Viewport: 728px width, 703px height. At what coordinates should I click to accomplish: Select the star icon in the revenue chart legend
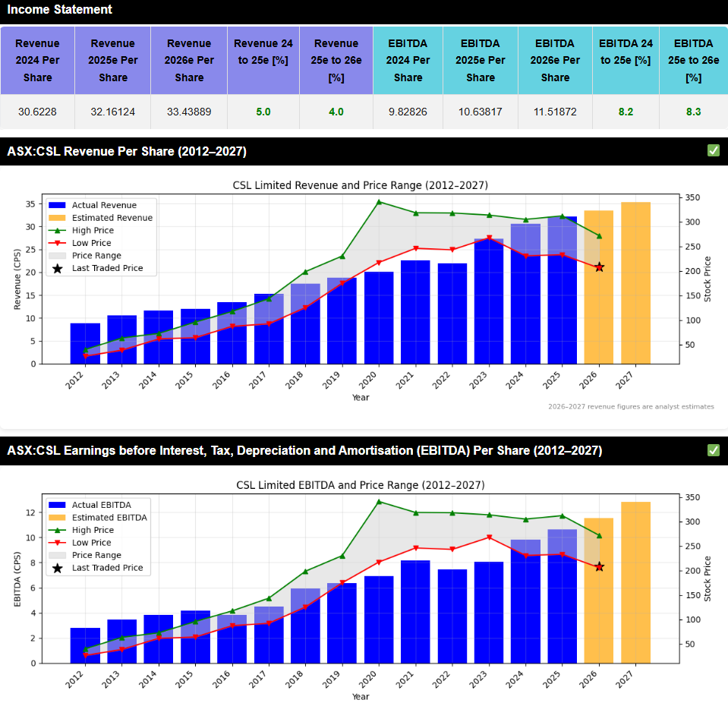(x=58, y=268)
